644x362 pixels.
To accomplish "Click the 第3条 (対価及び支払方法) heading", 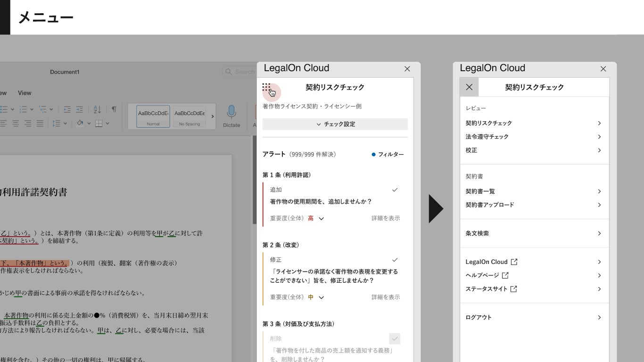I will tap(298, 324).
